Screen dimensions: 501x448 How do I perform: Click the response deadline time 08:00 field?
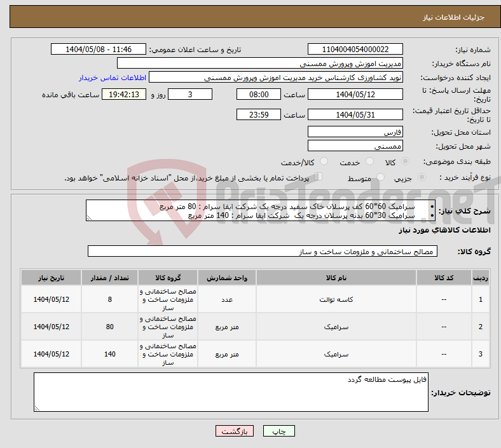click(259, 94)
